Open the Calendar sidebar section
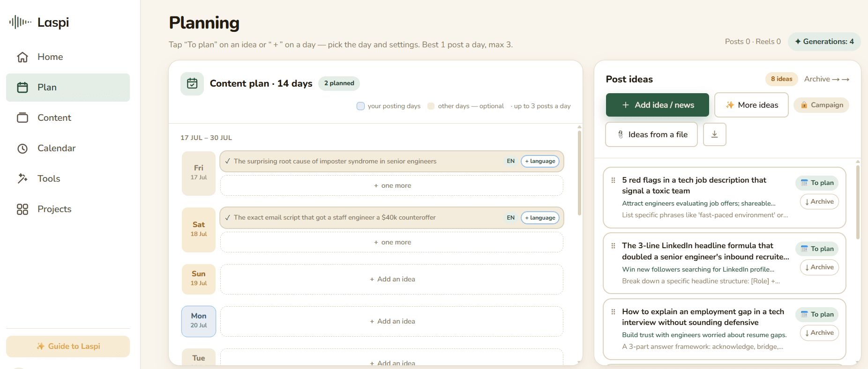This screenshot has height=369, width=868. [68, 148]
